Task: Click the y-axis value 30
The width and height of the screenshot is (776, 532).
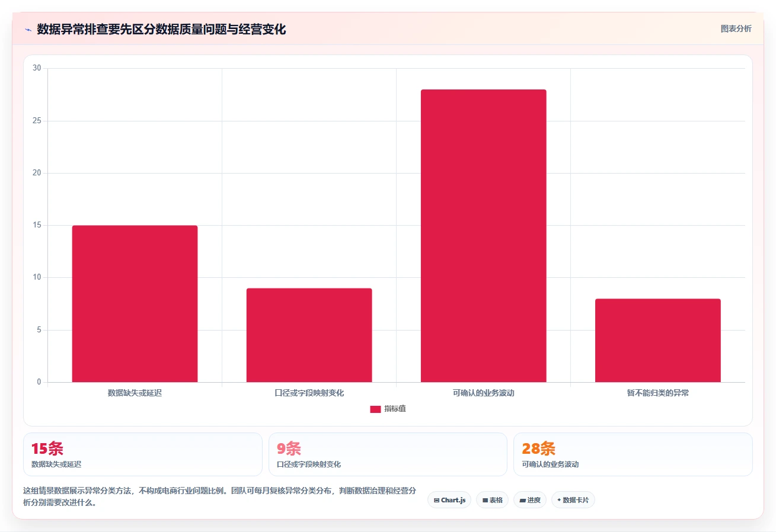Action: pos(37,68)
